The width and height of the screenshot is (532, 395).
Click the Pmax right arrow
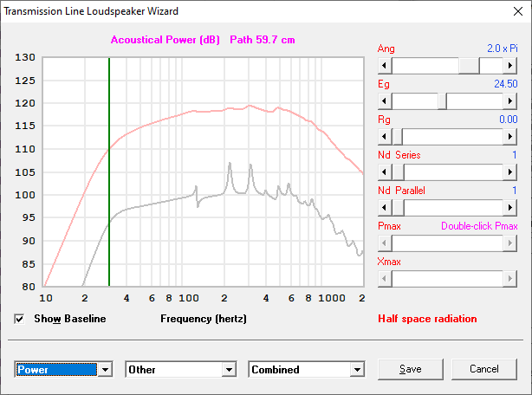[x=510, y=243]
